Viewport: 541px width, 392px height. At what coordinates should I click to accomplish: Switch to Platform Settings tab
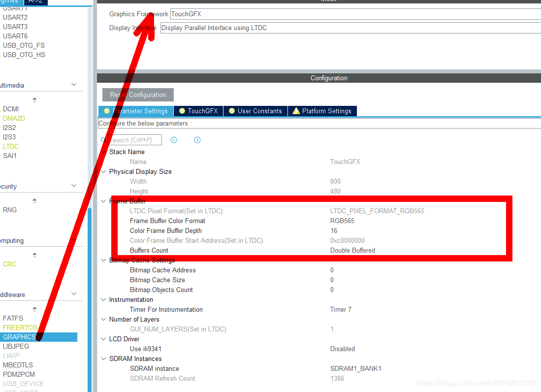coord(322,111)
